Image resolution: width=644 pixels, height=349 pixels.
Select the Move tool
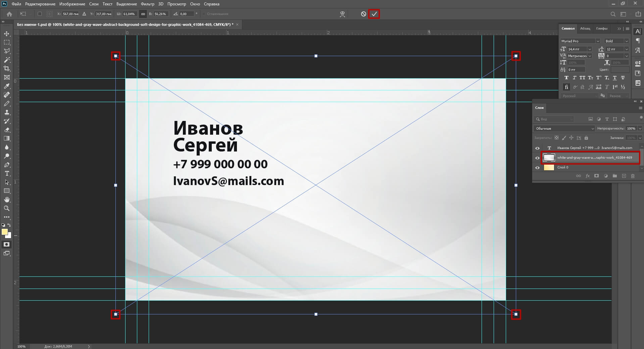tap(7, 34)
